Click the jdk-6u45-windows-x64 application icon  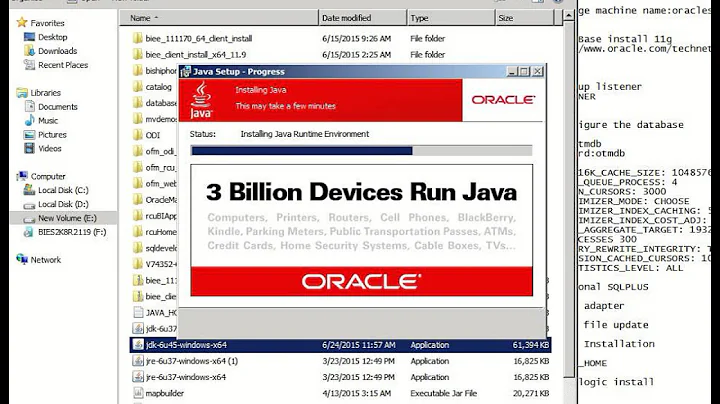138,344
